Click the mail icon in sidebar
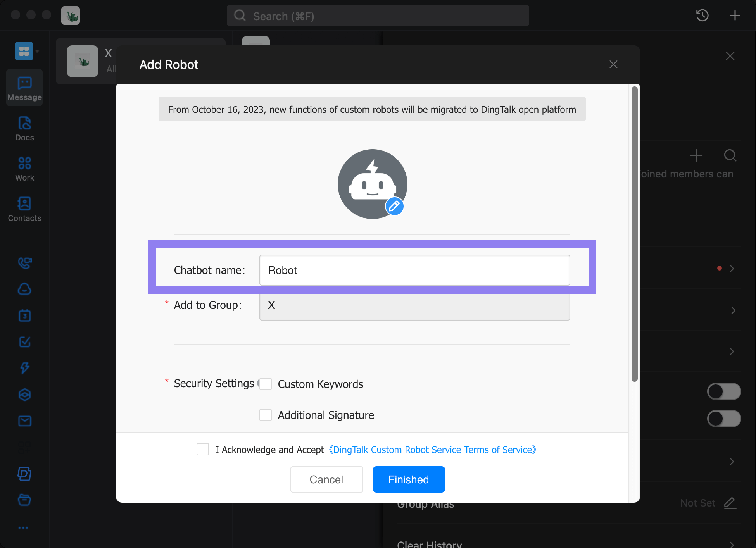The height and width of the screenshot is (548, 756). [x=24, y=420]
